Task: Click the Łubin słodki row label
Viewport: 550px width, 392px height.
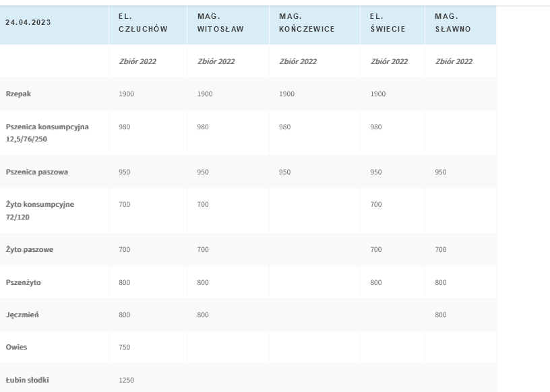Action: pyautogui.click(x=27, y=380)
